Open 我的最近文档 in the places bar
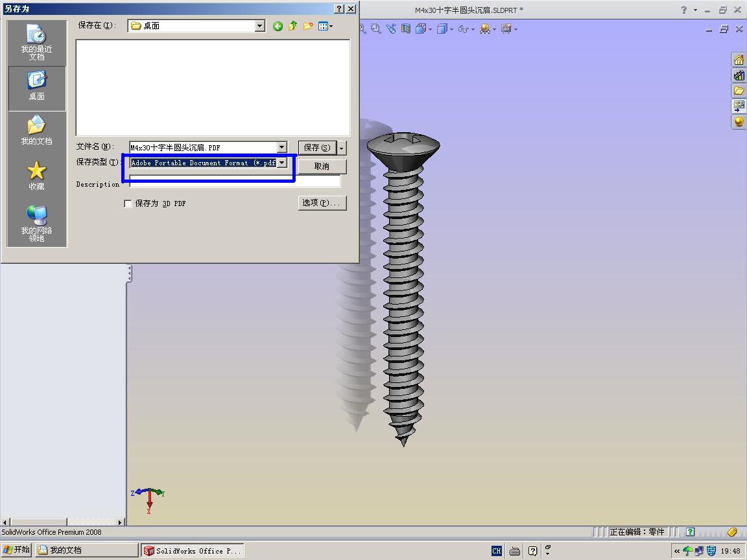Viewport: 747px width, 560px height. 37,43
